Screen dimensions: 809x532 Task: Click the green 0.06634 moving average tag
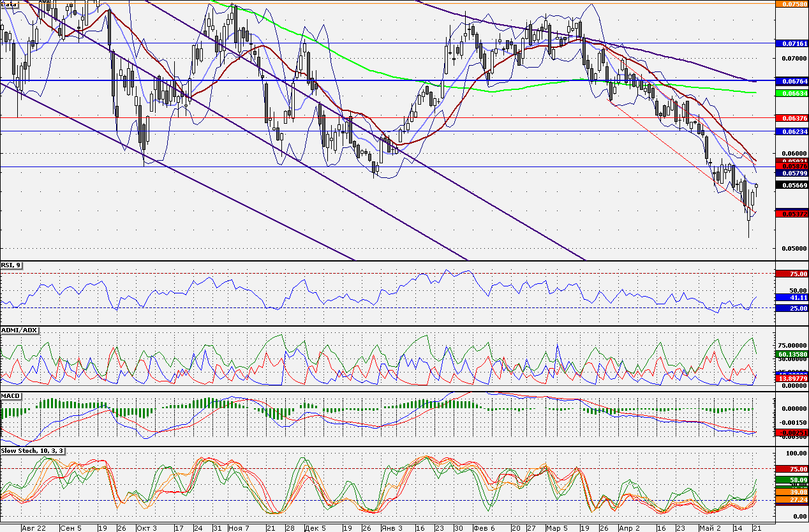click(x=791, y=93)
